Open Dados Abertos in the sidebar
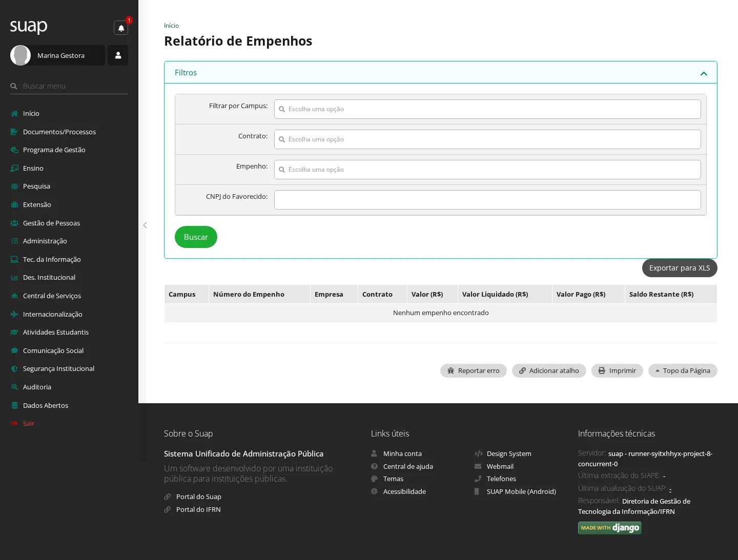 point(69,405)
